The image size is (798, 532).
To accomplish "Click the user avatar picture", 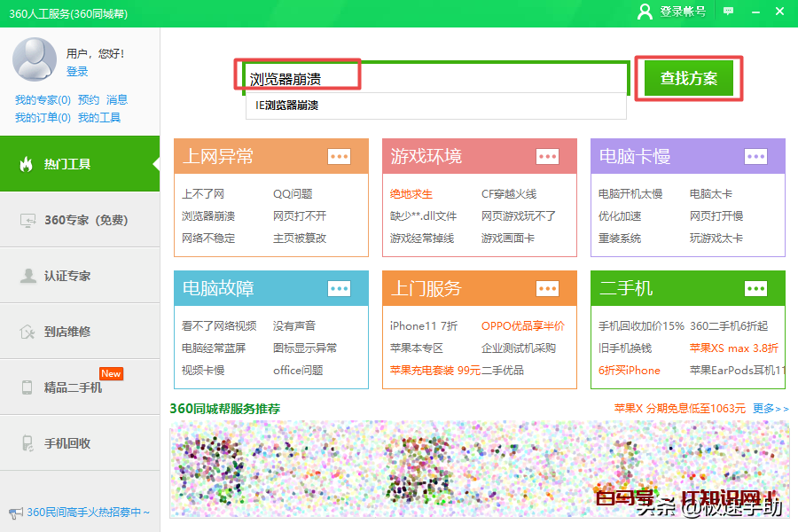I will tap(35, 59).
